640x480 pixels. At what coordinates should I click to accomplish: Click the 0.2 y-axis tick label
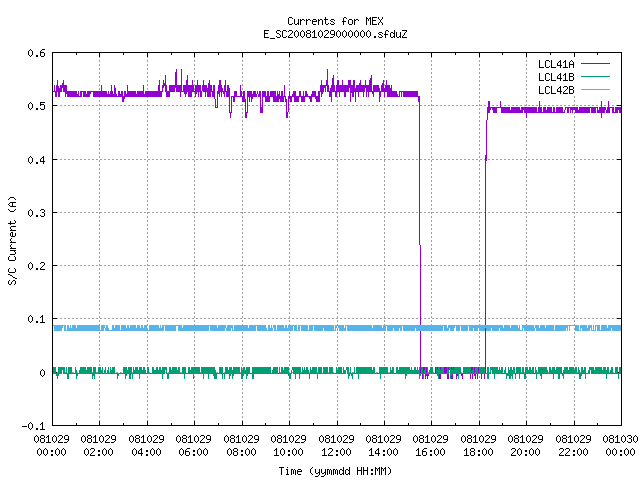tap(36, 266)
